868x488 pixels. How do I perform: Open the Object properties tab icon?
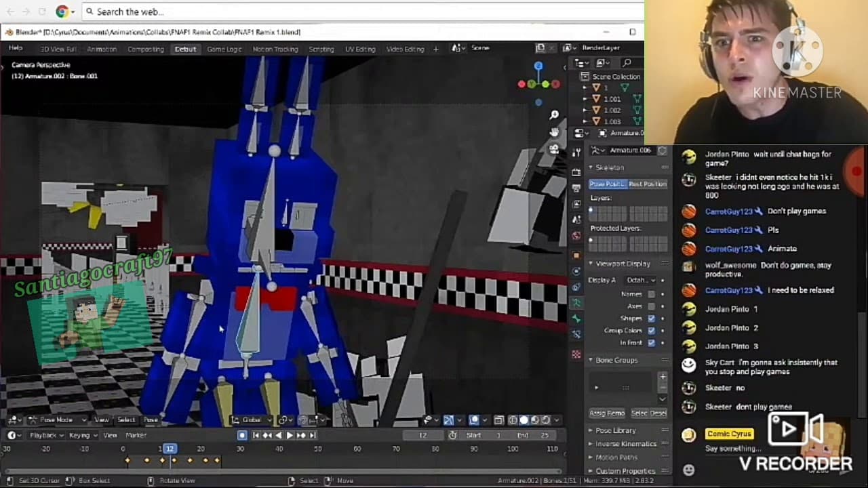tap(577, 256)
